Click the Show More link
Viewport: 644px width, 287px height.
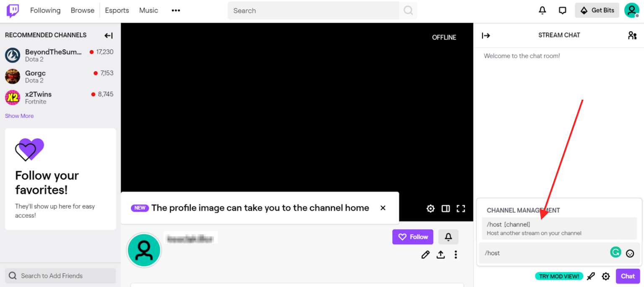point(19,116)
